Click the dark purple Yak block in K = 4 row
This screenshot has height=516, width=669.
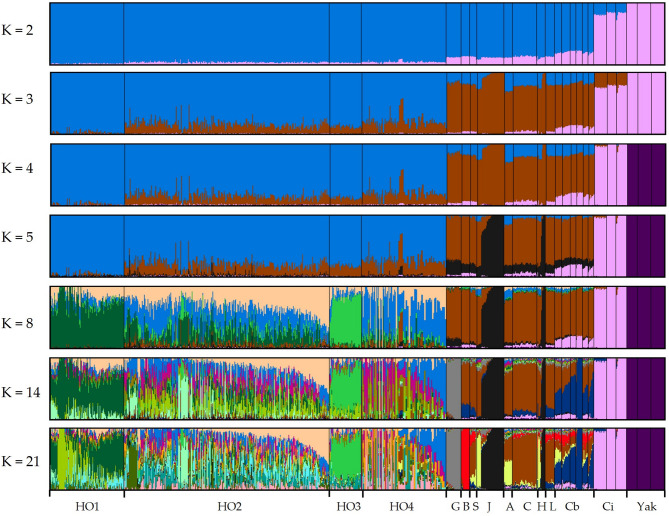click(x=645, y=175)
